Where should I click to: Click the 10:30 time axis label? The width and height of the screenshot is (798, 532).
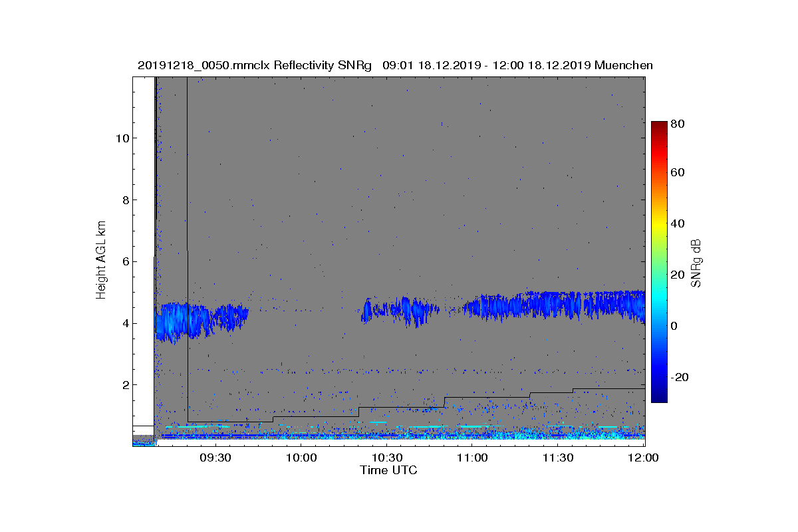click(388, 458)
